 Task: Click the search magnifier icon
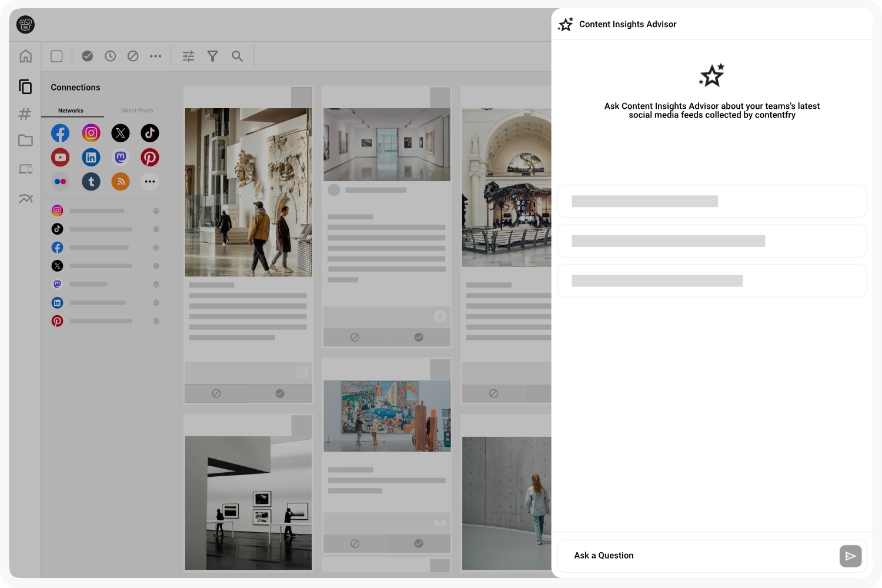point(237,56)
